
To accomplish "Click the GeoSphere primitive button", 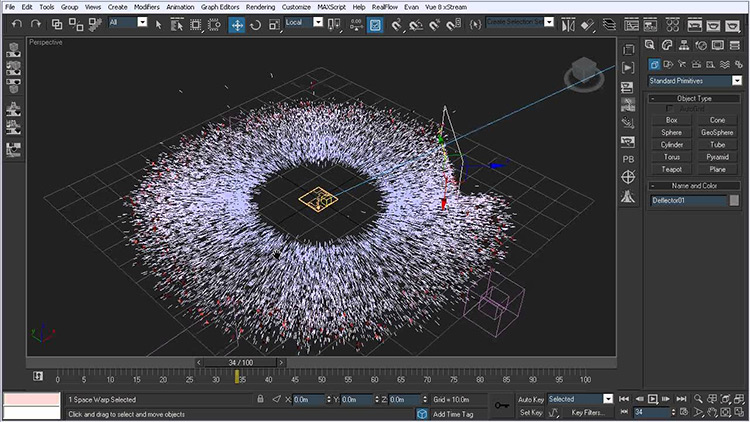I will (x=717, y=133).
